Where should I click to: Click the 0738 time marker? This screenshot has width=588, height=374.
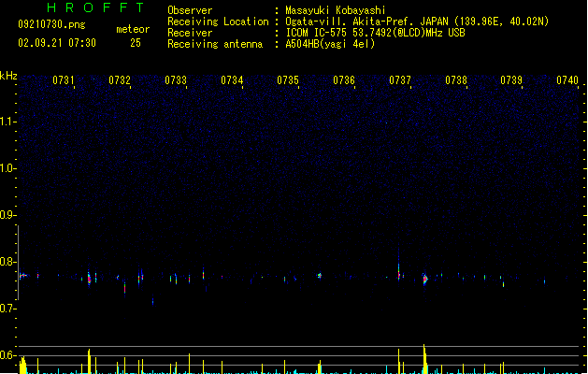click(x=456, y=80)
